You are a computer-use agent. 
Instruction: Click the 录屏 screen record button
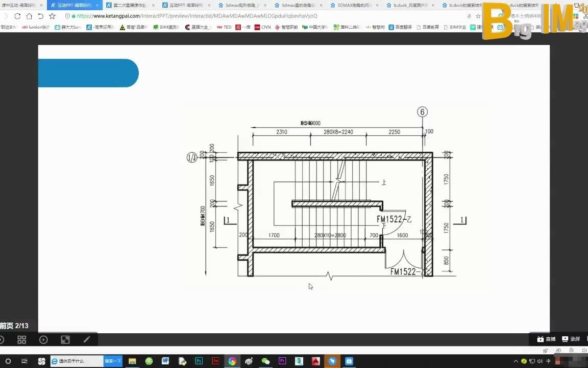point(571,339)
